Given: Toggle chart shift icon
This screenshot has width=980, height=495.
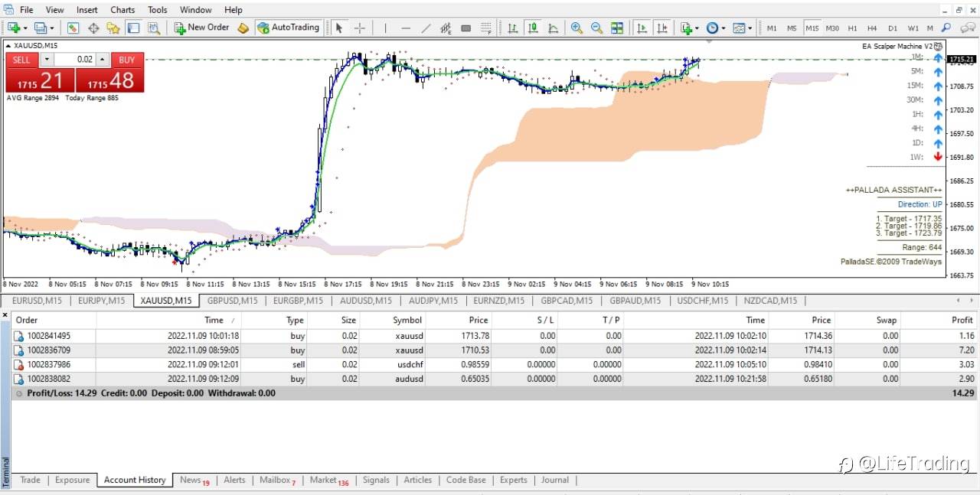Looking at the screenshot, I should click(x=661, y=28).
